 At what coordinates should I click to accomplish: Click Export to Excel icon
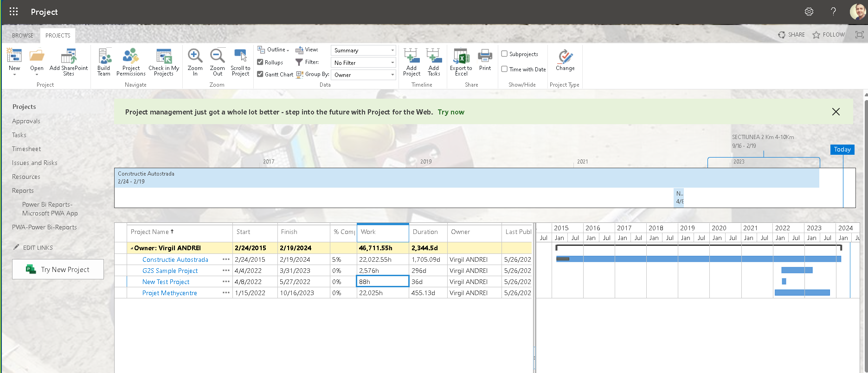point(461,57)
